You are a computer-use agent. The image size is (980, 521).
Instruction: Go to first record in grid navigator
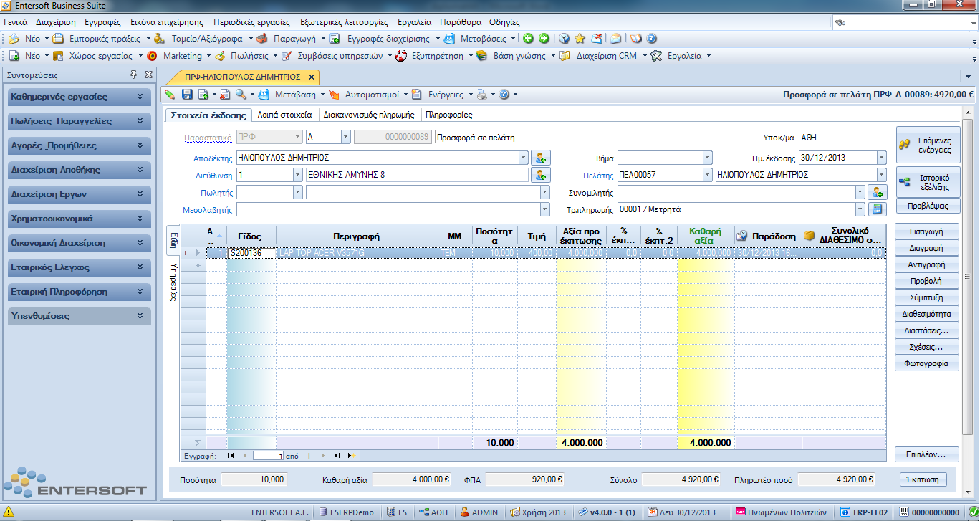[x=231, y=456]
